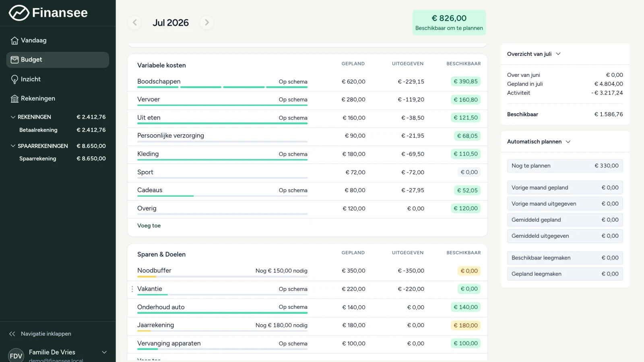Viewport: 644px width, 362px height.
Task: Click the Nog te plannen button
Action: coord(565,166)
